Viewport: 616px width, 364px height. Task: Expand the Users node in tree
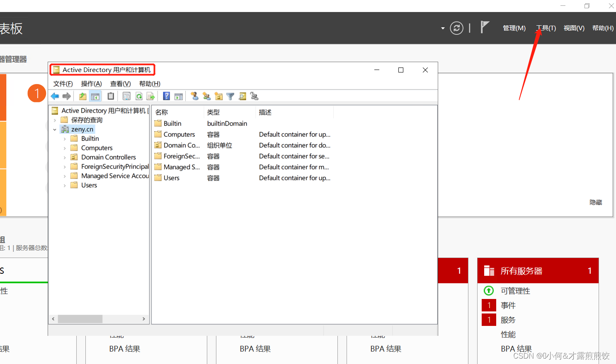click(65, 186)
